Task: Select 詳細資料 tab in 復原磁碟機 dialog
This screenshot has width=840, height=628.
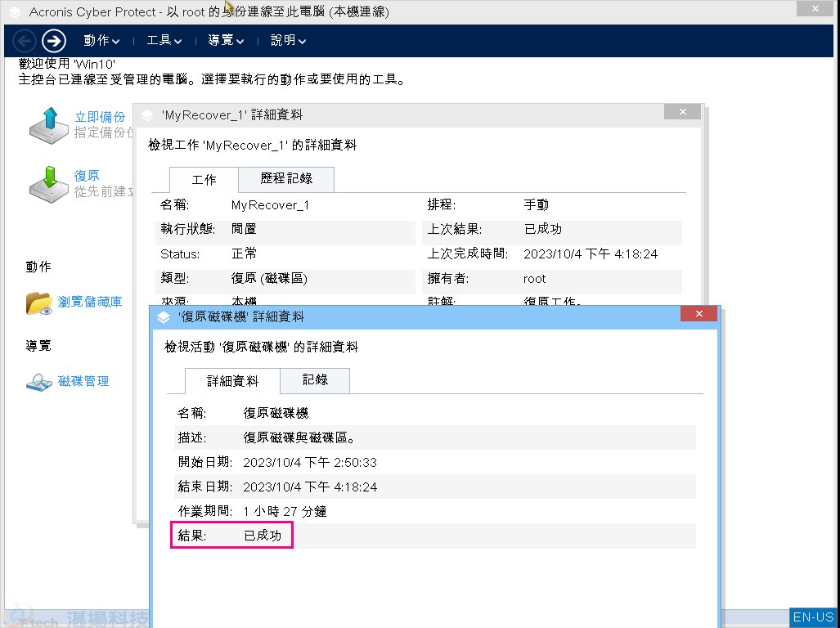Action: pos(232,381)
